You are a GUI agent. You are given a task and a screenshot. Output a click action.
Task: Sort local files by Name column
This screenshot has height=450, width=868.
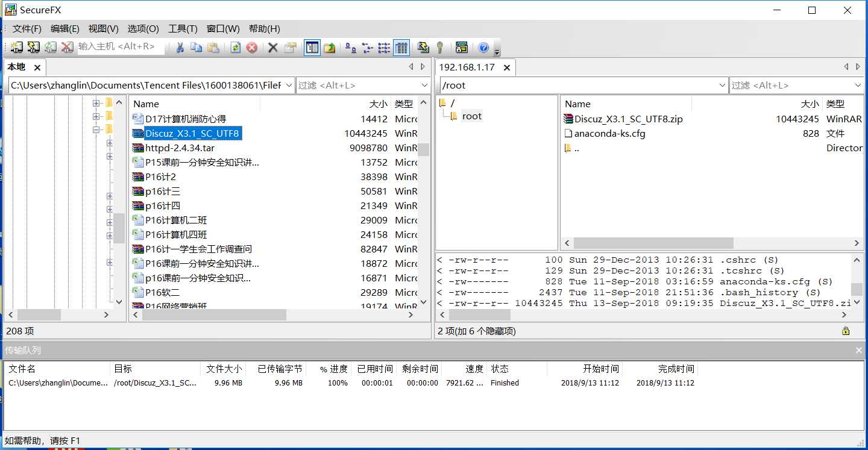tap(195, 104)
